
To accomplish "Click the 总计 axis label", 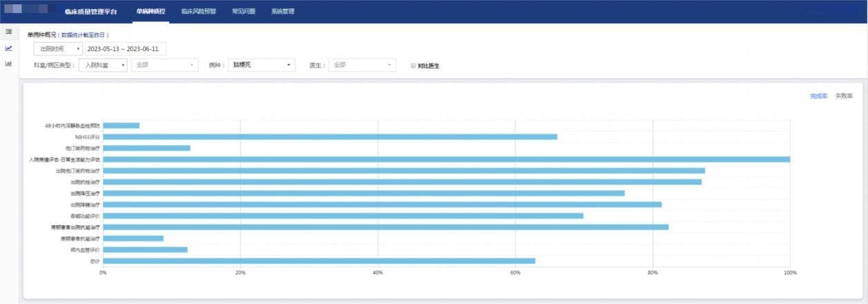I will pyautogui.click(x=95, y=261).
